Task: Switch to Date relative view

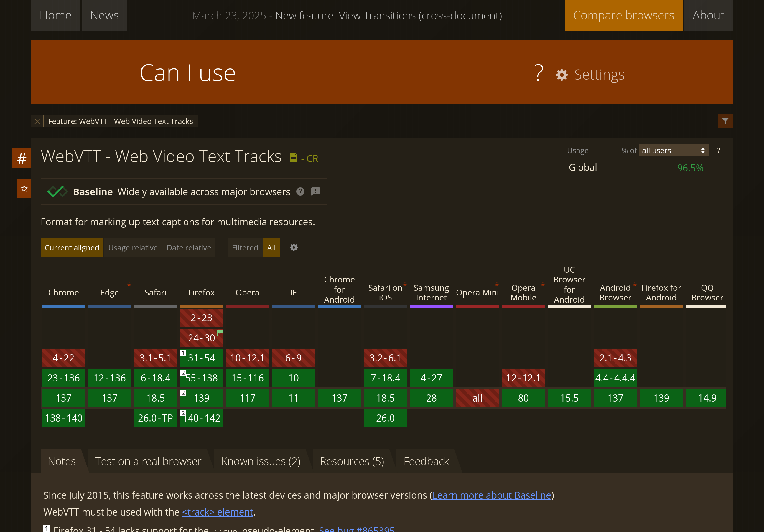Action: pyautogui.click(x=189, y=248)
